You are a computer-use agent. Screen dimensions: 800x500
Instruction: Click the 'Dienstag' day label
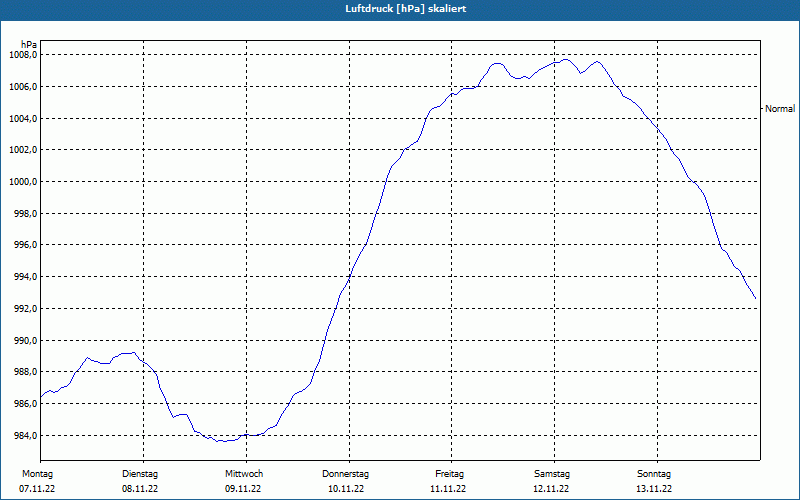(x=140, y=474)
